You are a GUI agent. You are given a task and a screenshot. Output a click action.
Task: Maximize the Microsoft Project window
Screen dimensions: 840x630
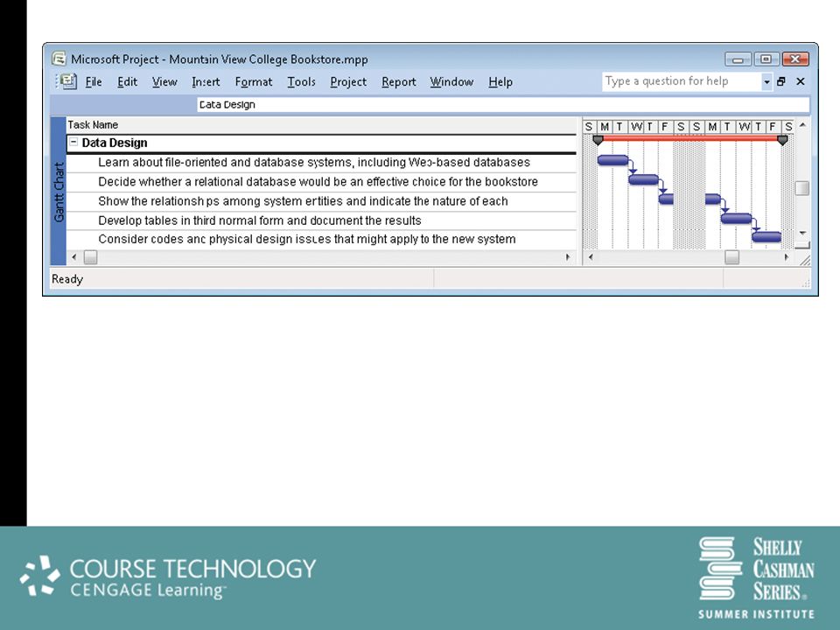(766, 59)
